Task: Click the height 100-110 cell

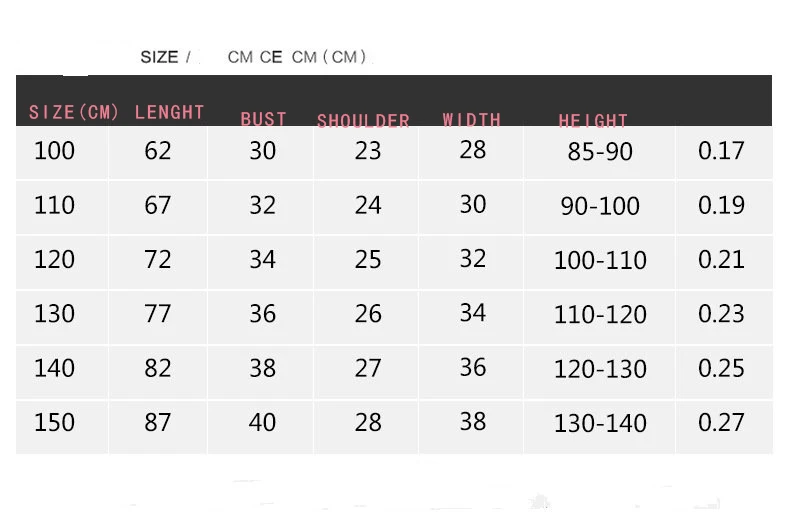Action: (600, 261)
